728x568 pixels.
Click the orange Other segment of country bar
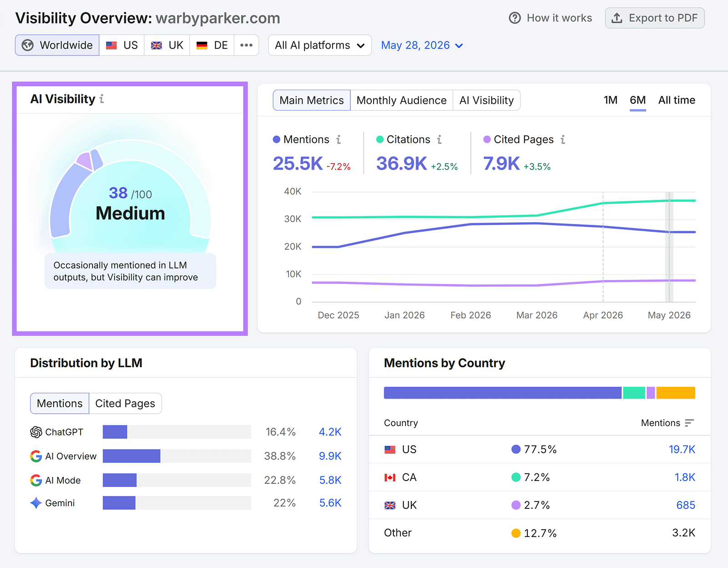[676, 393]
